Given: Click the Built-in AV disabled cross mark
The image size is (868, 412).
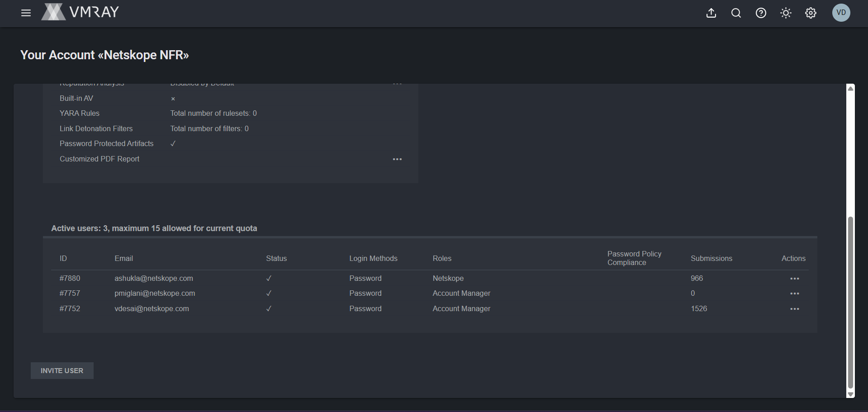Looking at the screenshot, I should click(173, 99).
